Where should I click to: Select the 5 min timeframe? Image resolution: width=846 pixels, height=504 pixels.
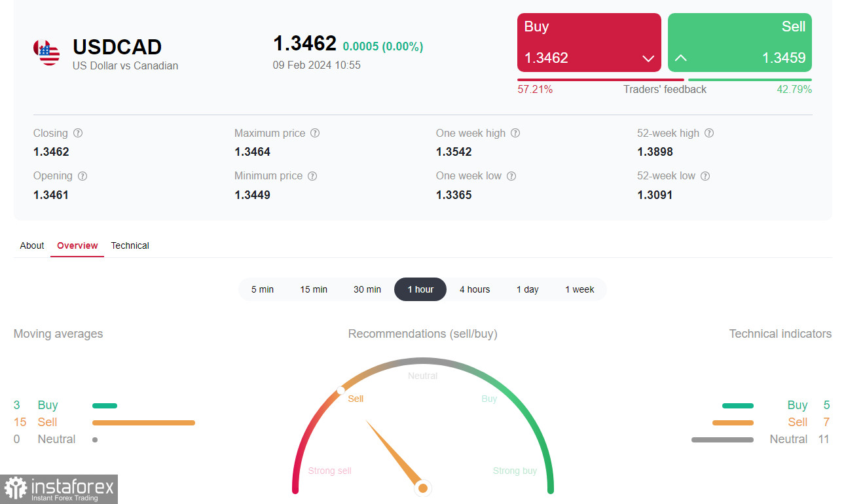[263, 289]
